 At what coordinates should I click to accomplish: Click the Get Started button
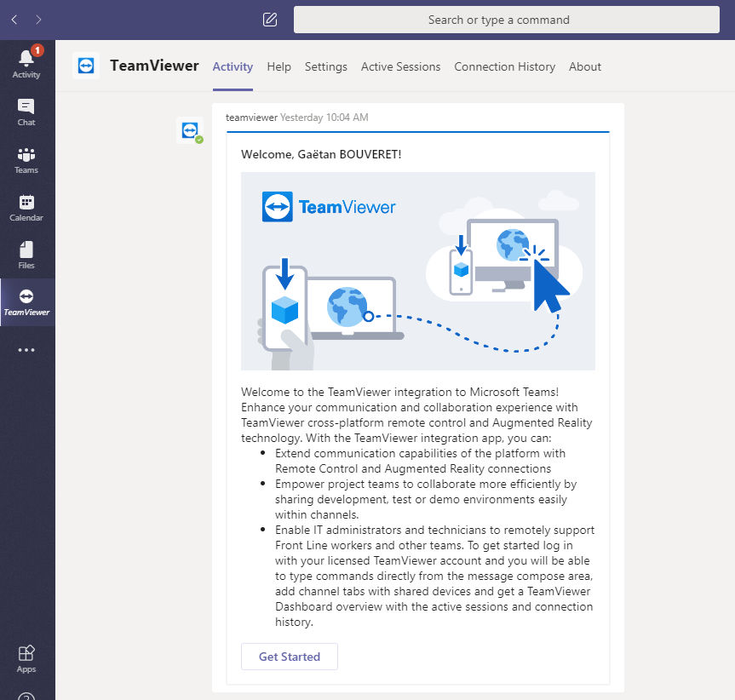click(x=290, y=657)
